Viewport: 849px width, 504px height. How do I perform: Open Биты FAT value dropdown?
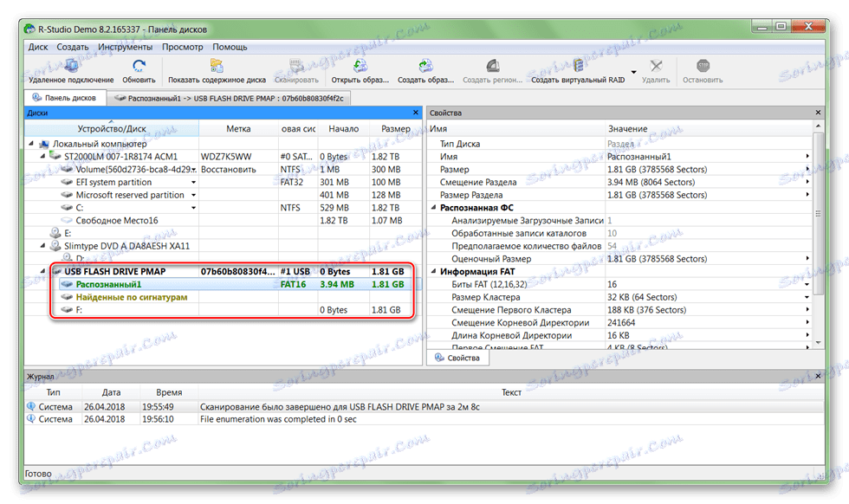[807, 284]
